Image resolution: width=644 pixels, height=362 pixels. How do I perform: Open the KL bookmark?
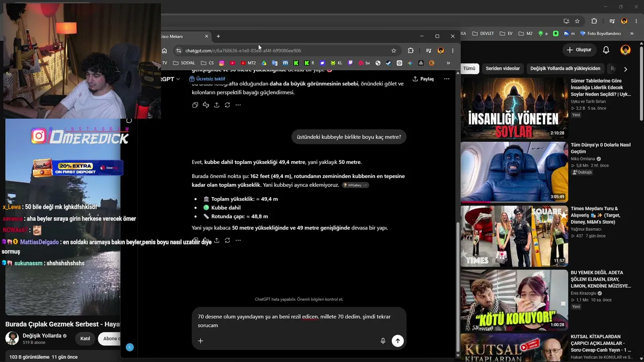point(337,63)
